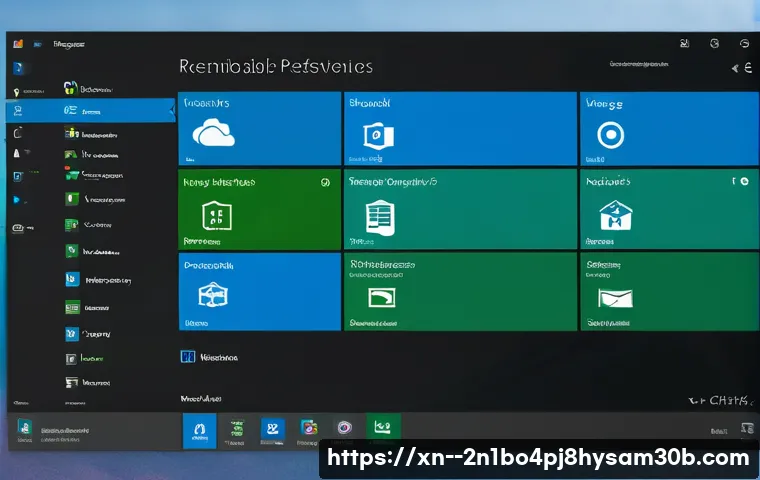
Task: Open the green document list tile
Action: pyautogui.click(x=380, y=216)
